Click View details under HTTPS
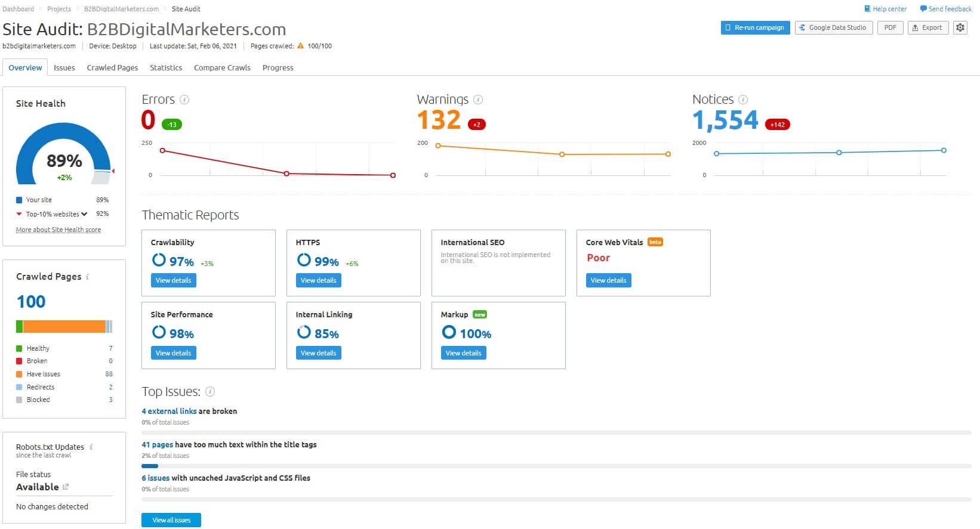980x529 pixels. tap(318, 280)
